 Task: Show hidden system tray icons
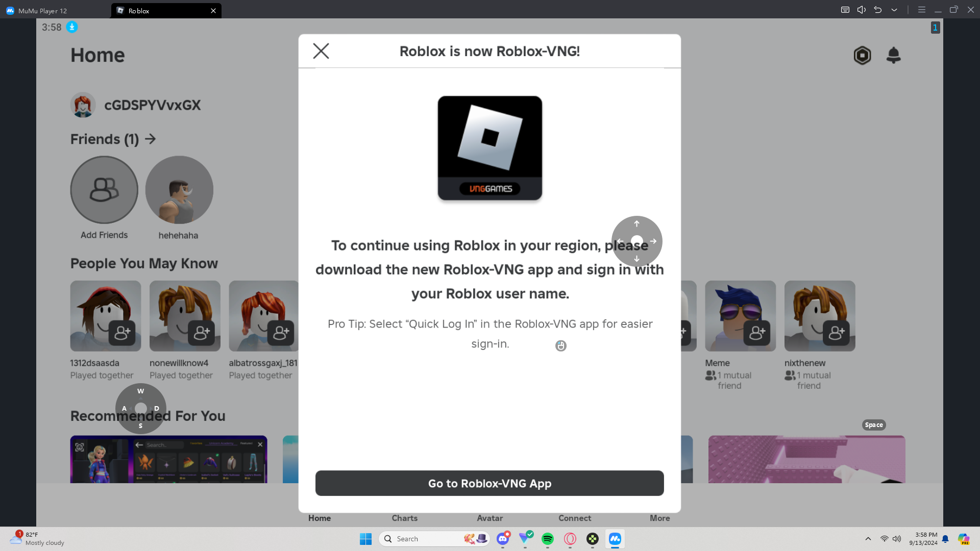tap(868, 539)
